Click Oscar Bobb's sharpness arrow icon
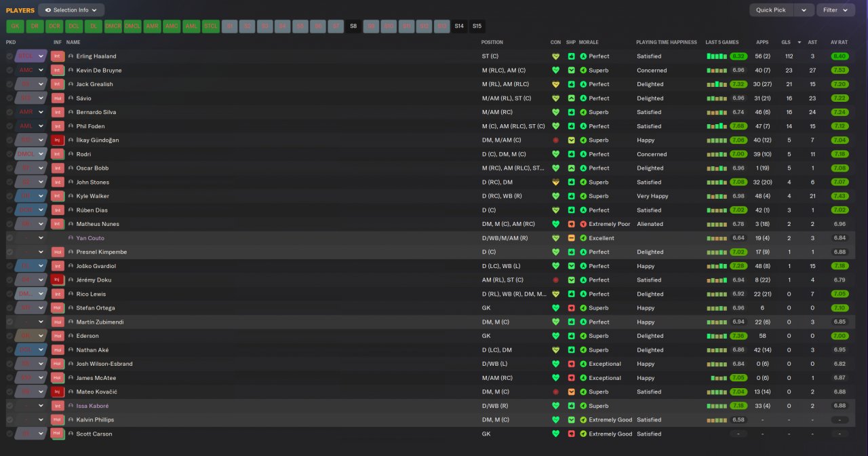This screenshot has width=868, height=456. coord(572,168)
